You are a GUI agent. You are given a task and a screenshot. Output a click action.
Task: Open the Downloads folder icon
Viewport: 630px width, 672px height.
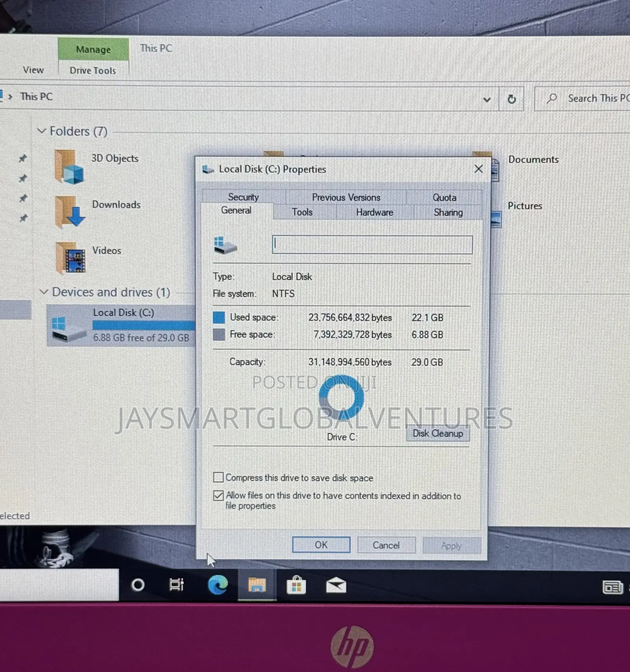click(69, 212)
